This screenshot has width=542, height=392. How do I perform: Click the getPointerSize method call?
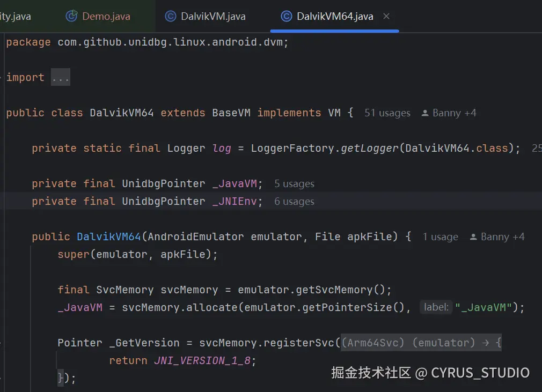coord(347,307)
